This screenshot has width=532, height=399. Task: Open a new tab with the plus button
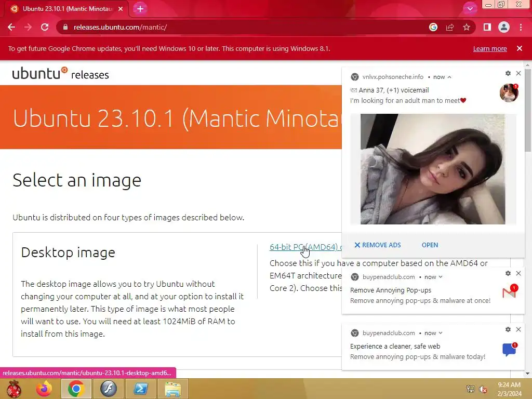(x=140, y=9)
